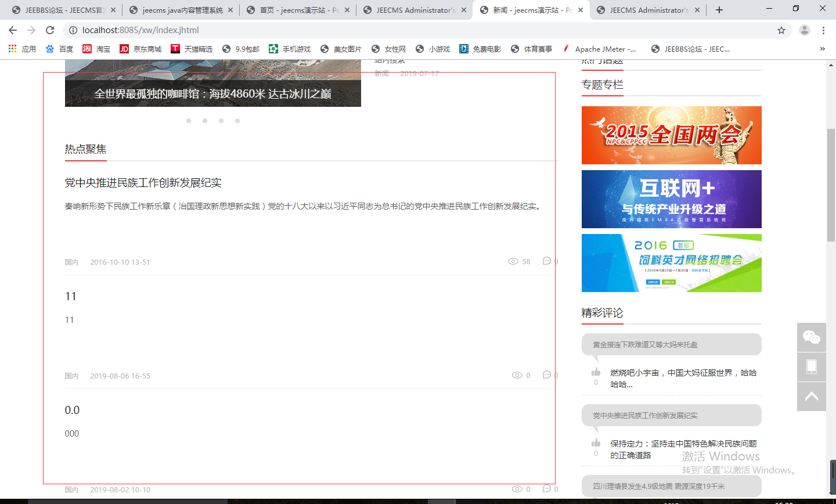836x504 pixels.
Task: Click the eye views icon in the 2019-08-02 row
Action: [x=517, y=489]
